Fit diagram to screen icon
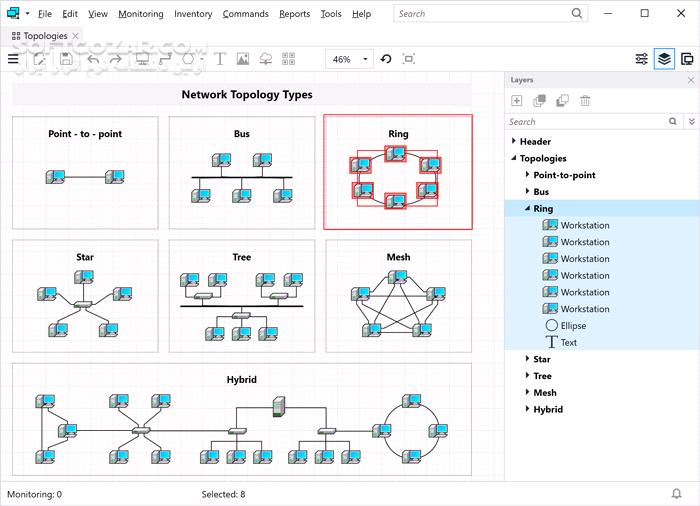 click(x=408, y=59)
